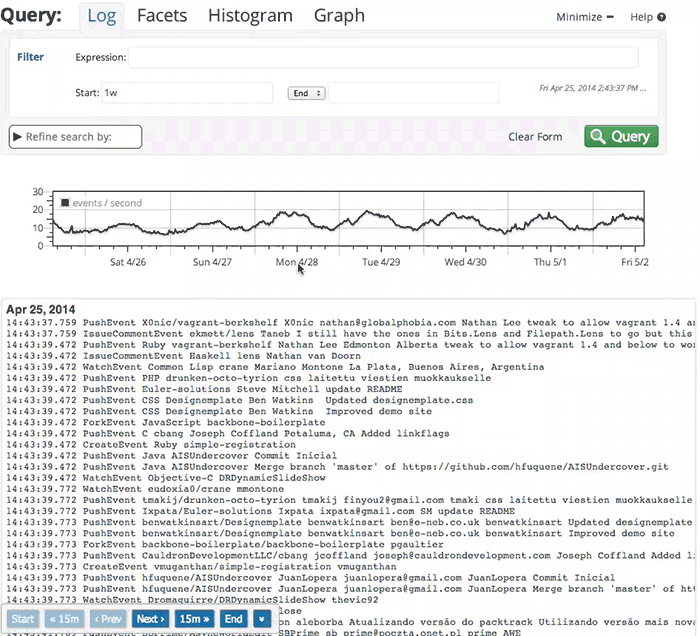Expand the Refine search by section
Image resolution: width=700 pixels, height=636 pixels.
pos(75,137)
